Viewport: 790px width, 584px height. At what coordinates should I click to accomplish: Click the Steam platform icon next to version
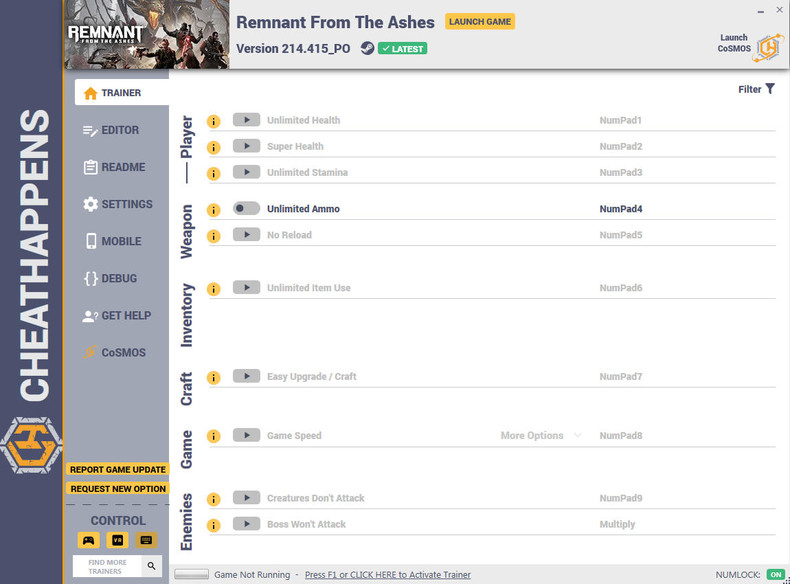click(367, 48)
